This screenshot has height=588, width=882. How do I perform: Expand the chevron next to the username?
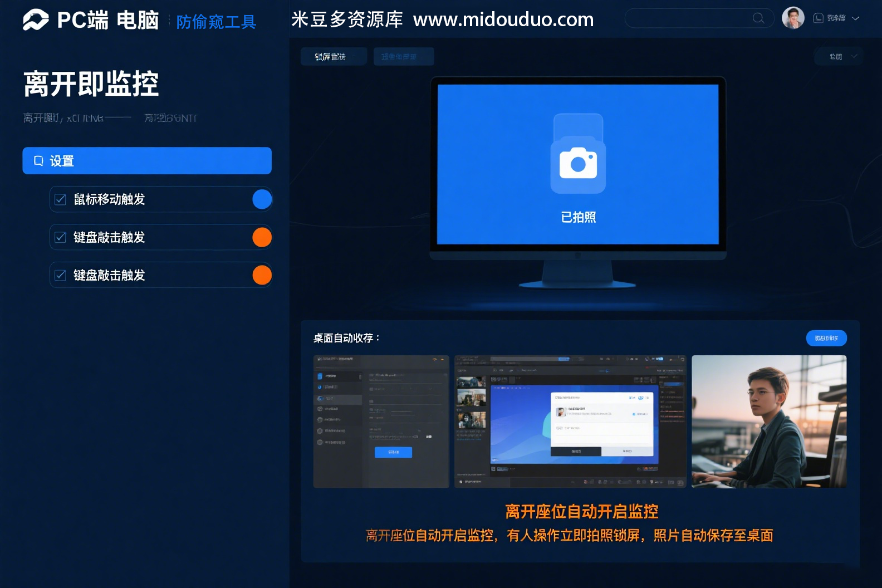[x=856, y=18]
